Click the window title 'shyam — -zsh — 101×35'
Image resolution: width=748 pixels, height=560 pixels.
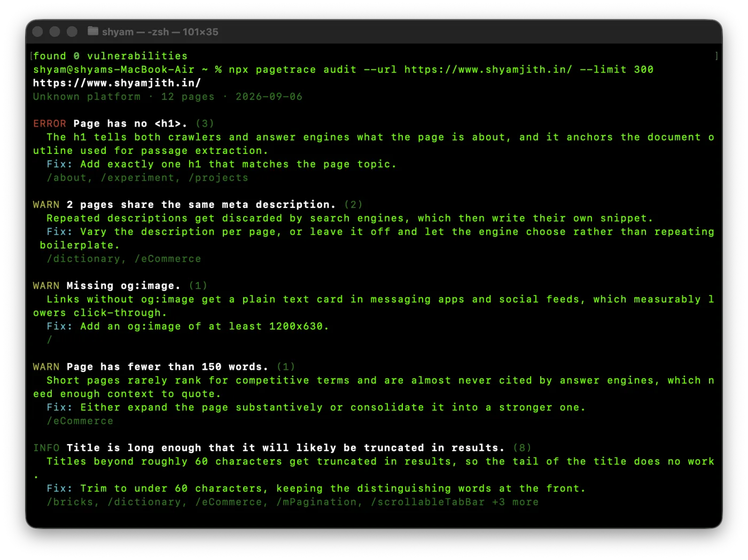click(x=160, y=32)
